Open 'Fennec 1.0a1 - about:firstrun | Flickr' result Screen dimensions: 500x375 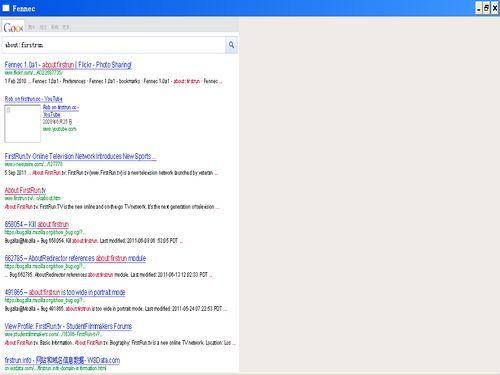(68, 65)
